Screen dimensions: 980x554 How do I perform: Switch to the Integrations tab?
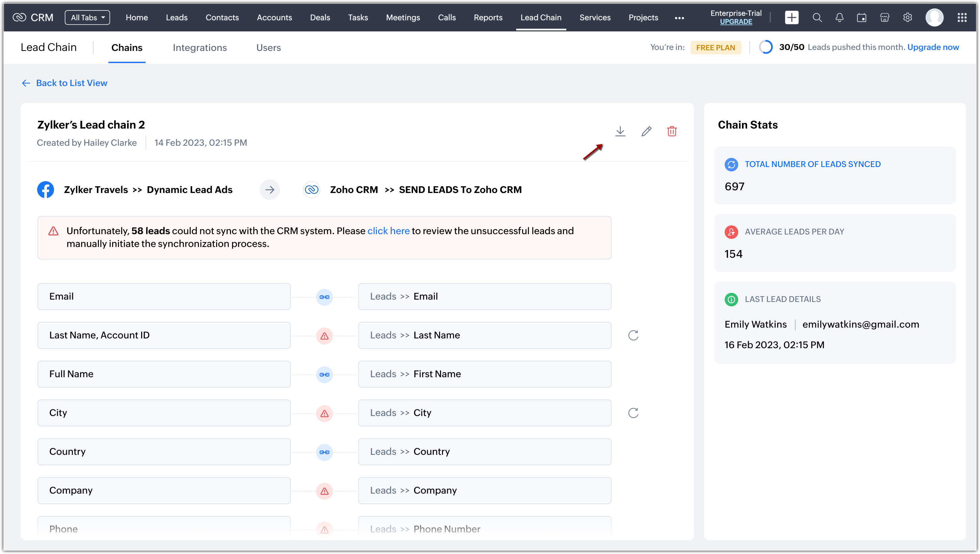(200, 48)
